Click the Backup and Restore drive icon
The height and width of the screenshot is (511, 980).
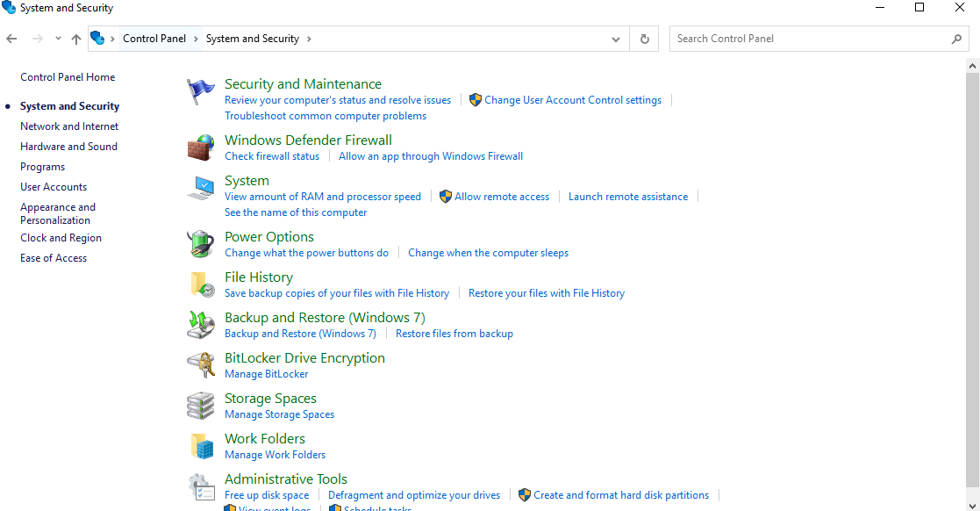pyautogui.click(x=201, y=325)
